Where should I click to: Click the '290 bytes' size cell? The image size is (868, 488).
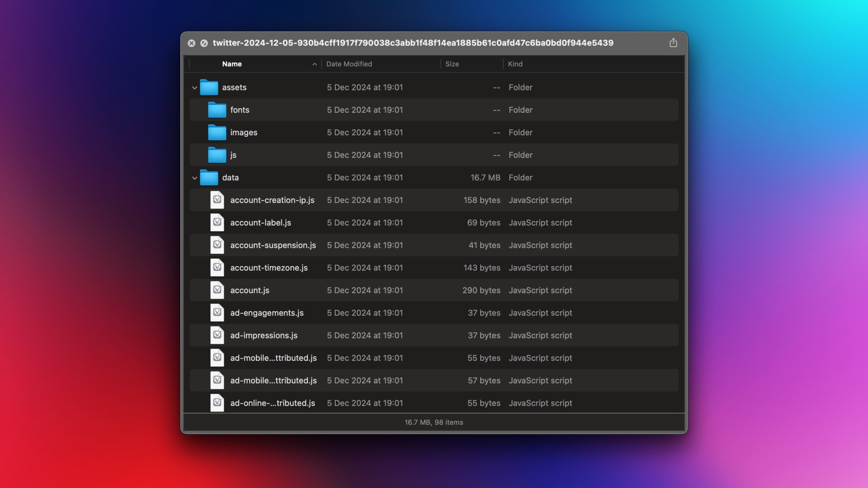point(481,290)
